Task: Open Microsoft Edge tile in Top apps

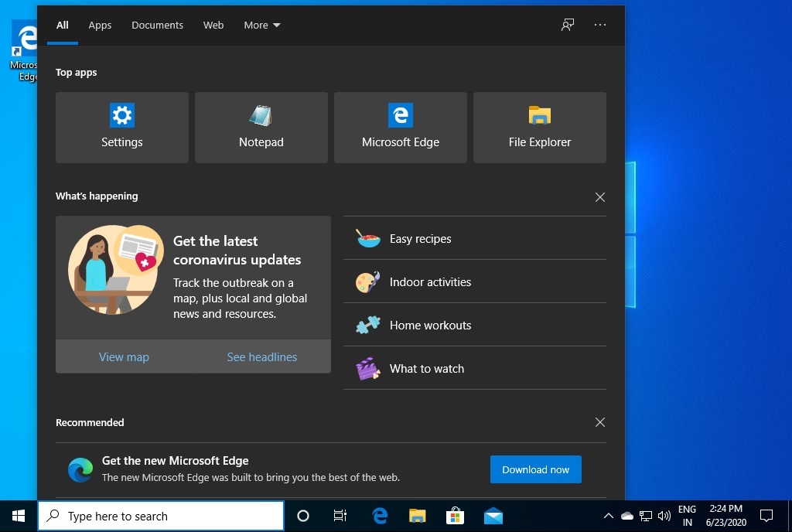Action: pos(401,128)
